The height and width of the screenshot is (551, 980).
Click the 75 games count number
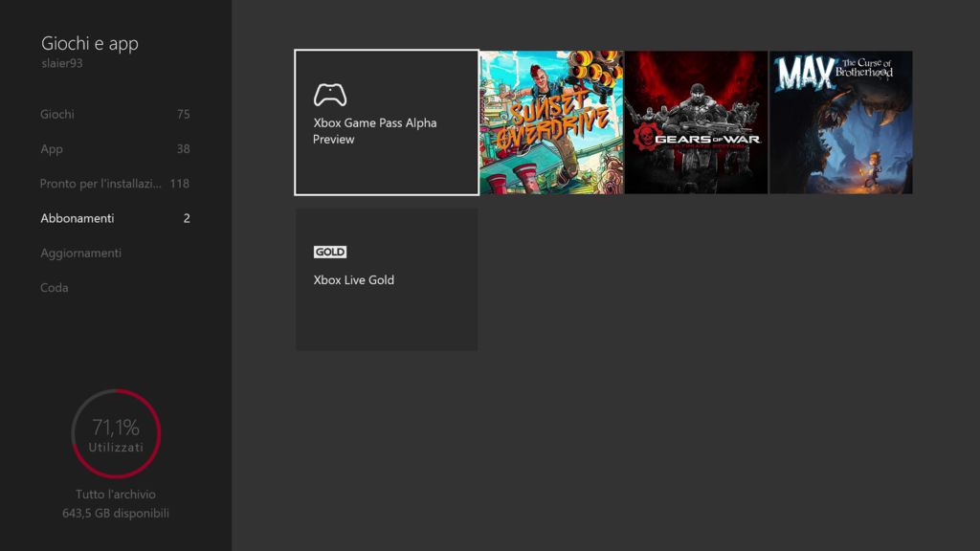(x=183, y=115)
